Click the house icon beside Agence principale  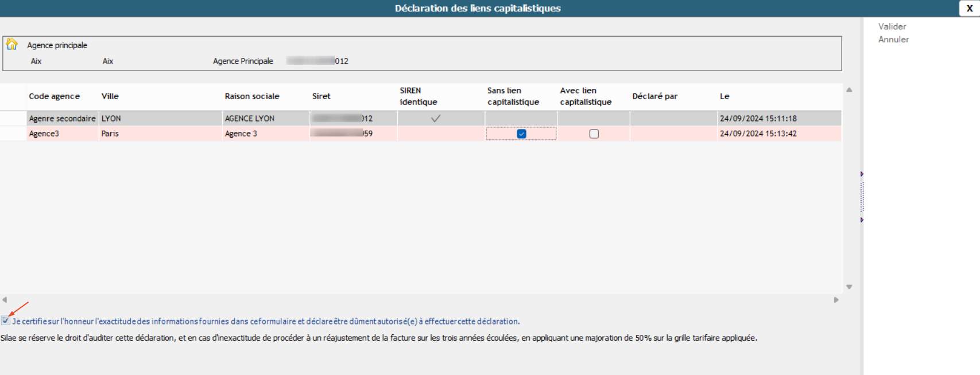pyautogui.click(x=11, y=44)
